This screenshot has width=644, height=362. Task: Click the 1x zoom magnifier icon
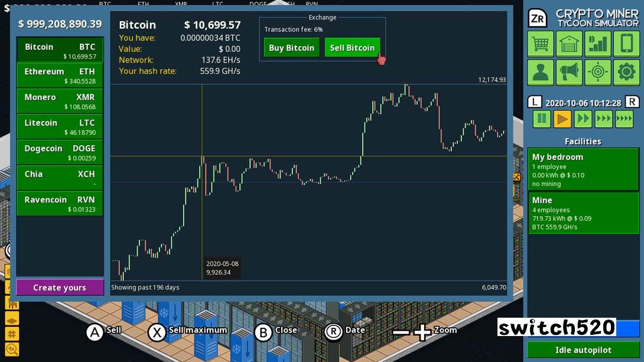click(12, 348)
